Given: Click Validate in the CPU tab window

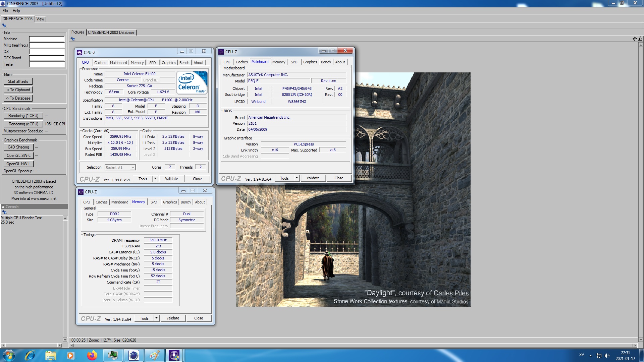Looking at the screenshot, I should click(x=171, y=179).
